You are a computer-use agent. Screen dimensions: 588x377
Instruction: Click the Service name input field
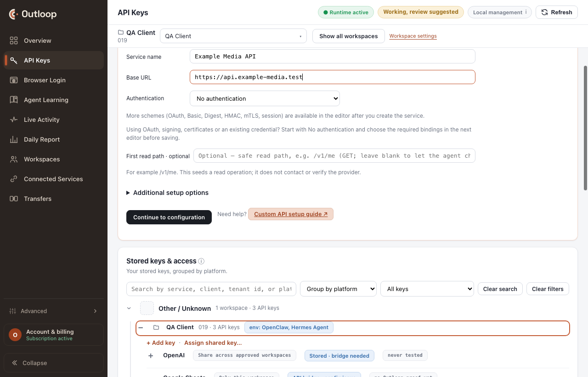click(333, 56)
